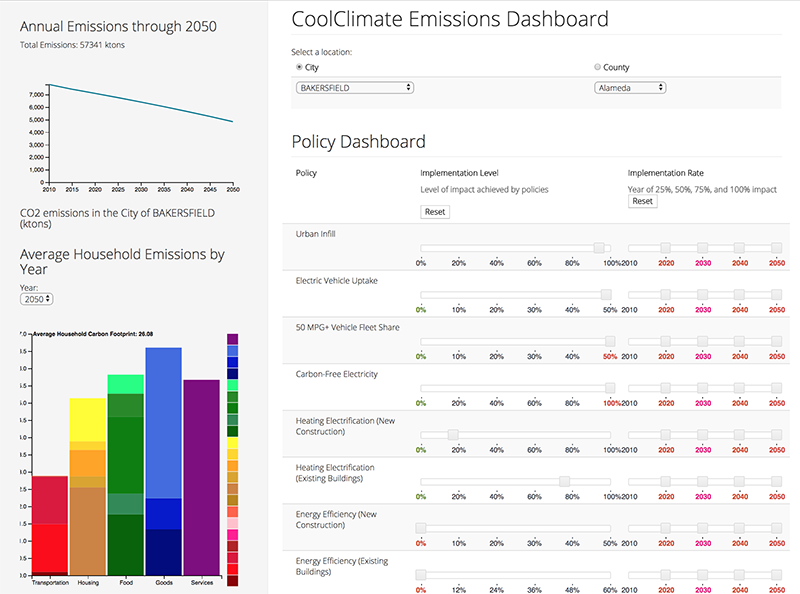Click 2020 handle on Energy Efficiency (Existing Buildings) rate
Viewport: 800px width, 594px height.
pos(665,575)
